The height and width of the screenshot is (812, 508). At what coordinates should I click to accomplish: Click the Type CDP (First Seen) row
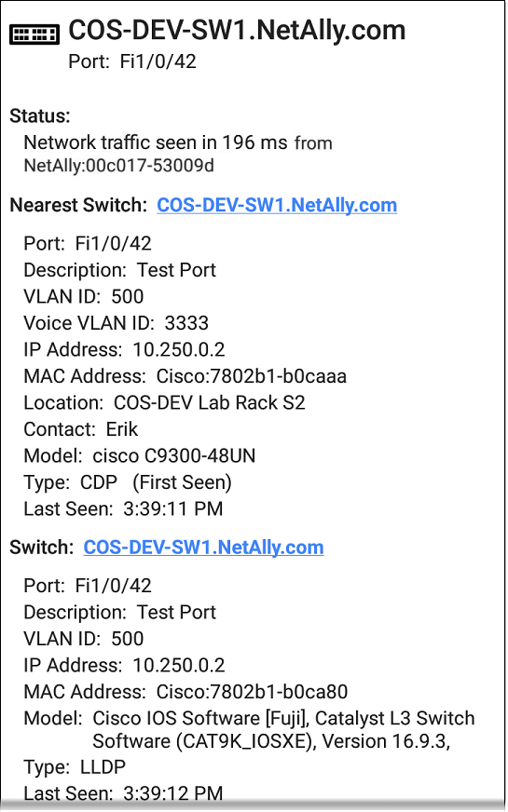tap(128, 482)
